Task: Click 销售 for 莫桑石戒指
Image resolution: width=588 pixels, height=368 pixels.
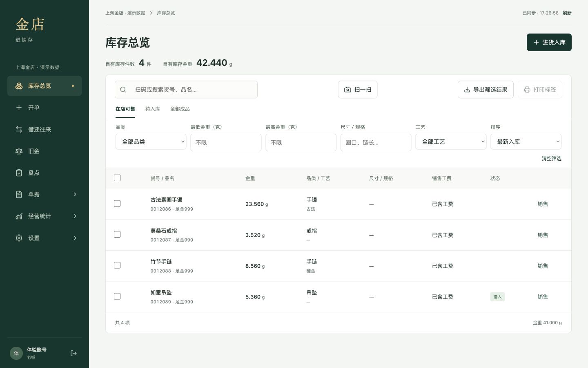Action: pos(543,235)
